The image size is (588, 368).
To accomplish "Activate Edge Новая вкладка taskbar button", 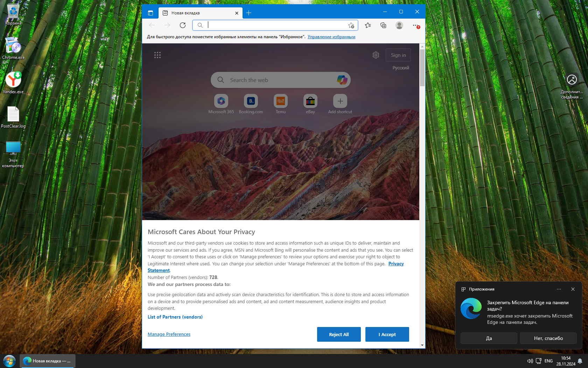I will tap(48, 361).
